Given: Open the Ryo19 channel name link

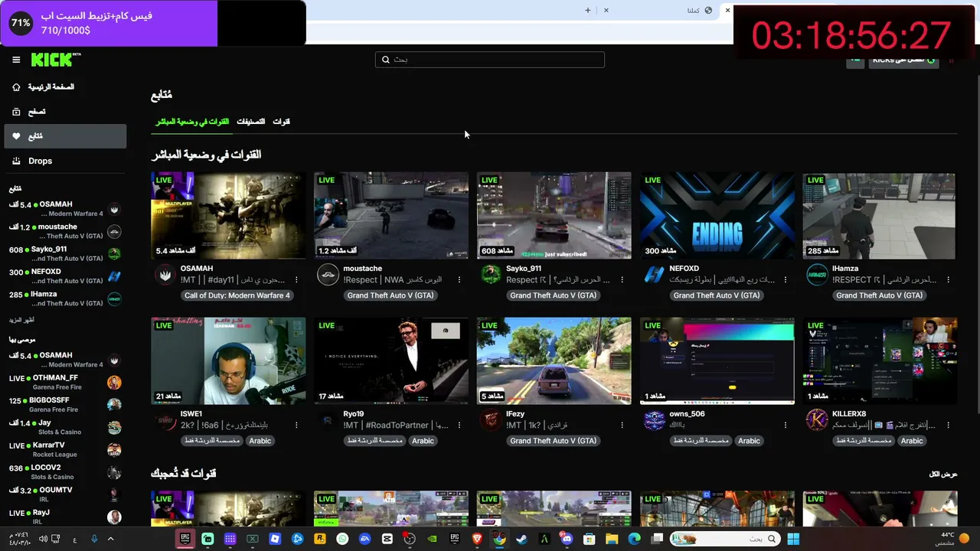Looking at the screenshot, I should (x=354, y=414).
